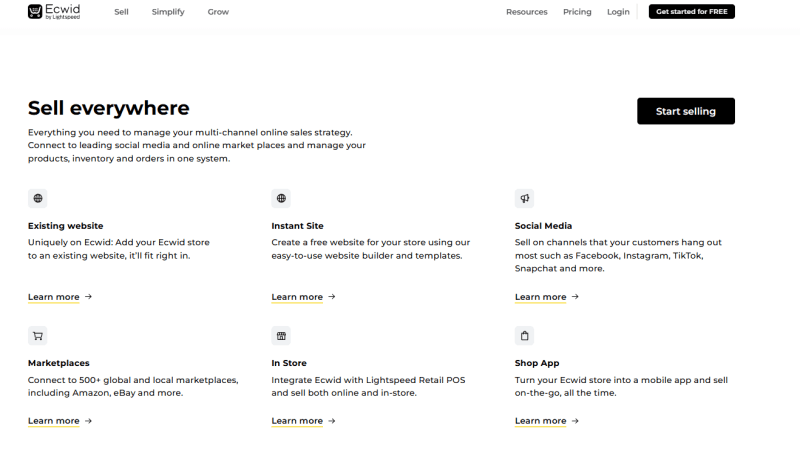Click the cart icon above Marketplaces
Viewport: 800px width, 468px height.
[x=38, y=336]
